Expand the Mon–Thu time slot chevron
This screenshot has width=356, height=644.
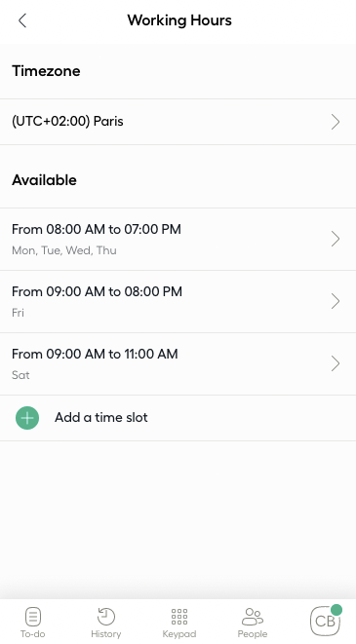[336, 239]
